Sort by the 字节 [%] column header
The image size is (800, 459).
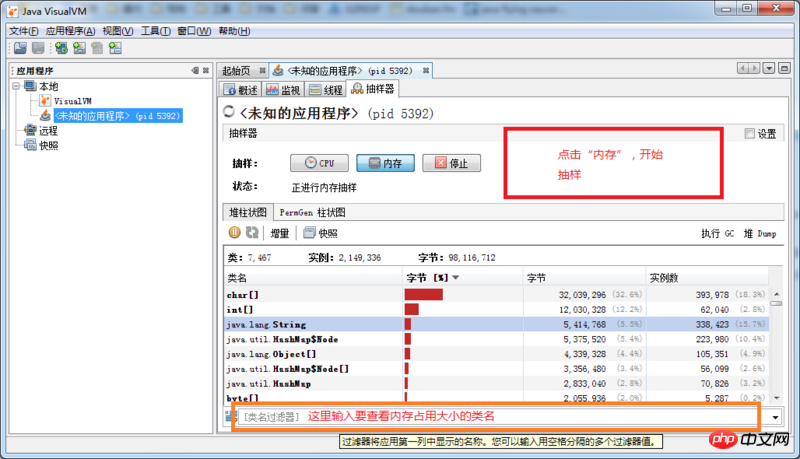coord(463,278)
